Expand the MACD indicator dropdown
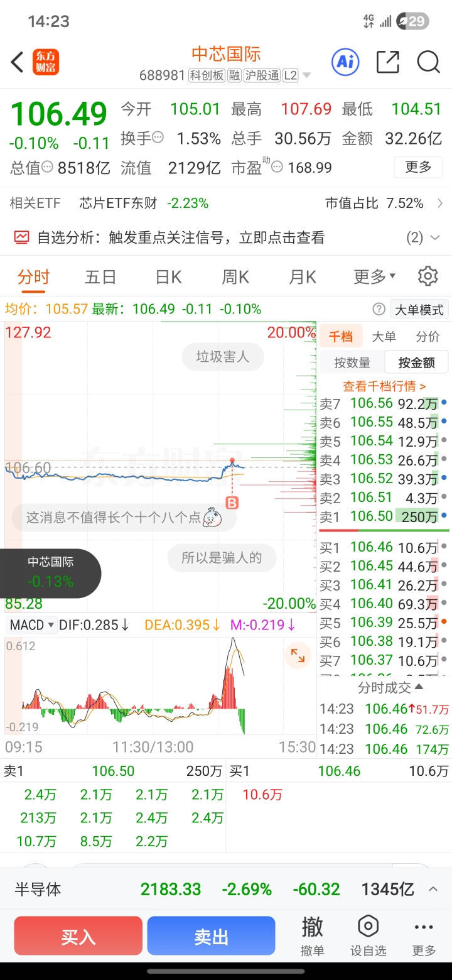 point(33,625)
